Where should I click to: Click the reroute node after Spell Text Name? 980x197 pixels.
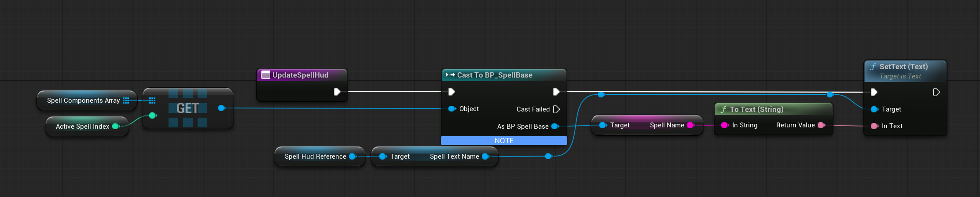(x=548, y=156)
